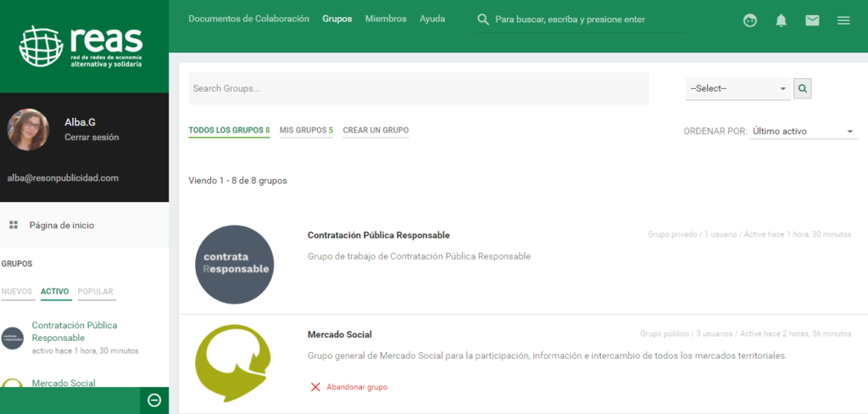This screenshot has width=868, height=414.
Task: Collapse sidebar with the minus circle icon
Action: click(154, 400)
